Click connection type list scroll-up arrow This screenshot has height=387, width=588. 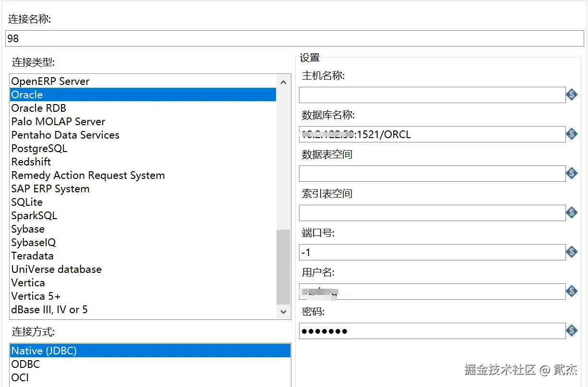point(283,82)
